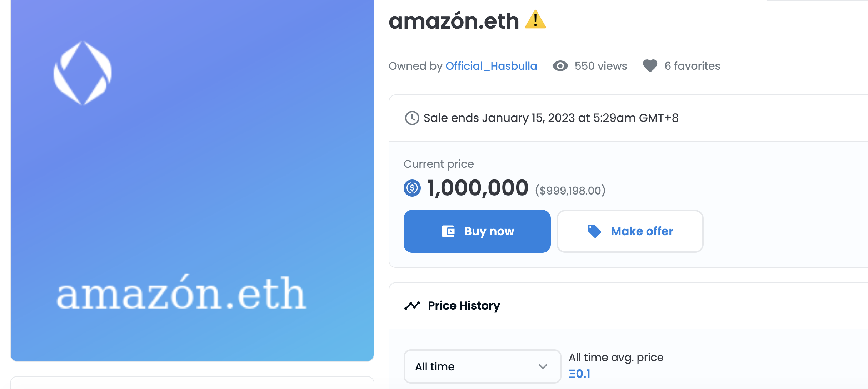Click the tag icon in the Make offer button
Image resolution: width=868 pixels, height=389 pixels.
pyautogui.click(x=594, y=231)
